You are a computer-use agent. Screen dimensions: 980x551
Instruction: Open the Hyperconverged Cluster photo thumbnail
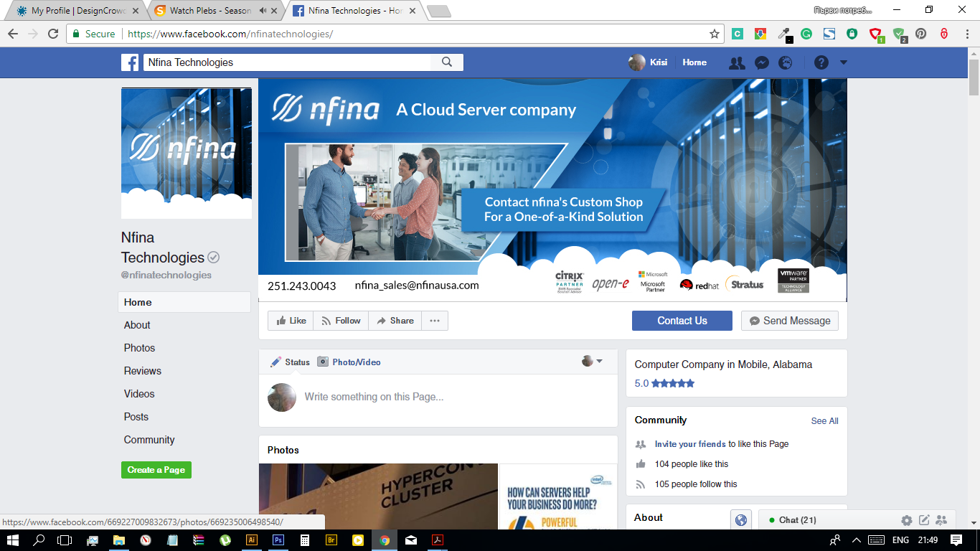(x=378, y=496)
